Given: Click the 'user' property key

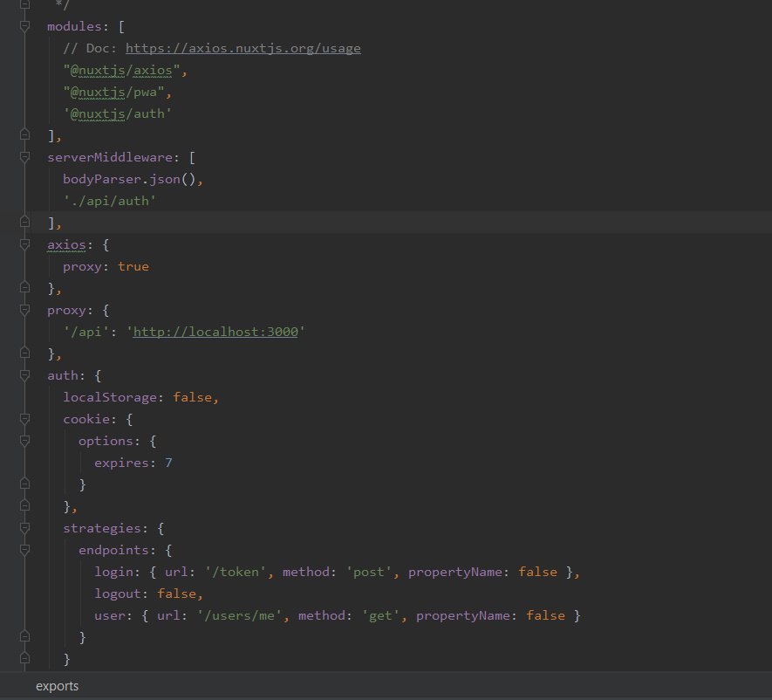Looking at the screenshot, I should point(110,615).
